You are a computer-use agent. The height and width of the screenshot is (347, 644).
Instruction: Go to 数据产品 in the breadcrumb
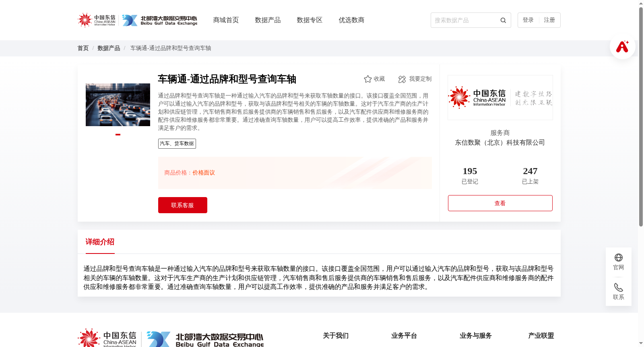pos(109,48)
